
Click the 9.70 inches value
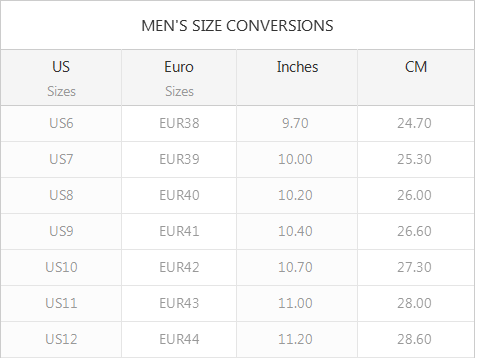[x=295, y=124]
